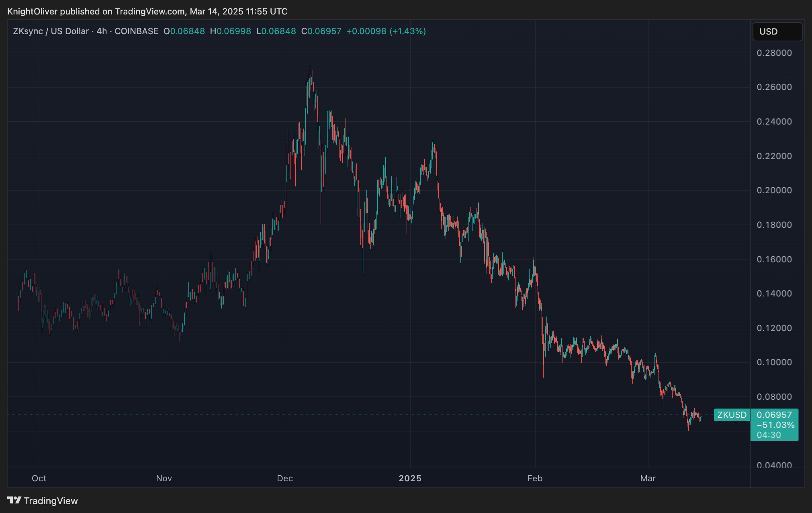Viewport: 812px width, 513px height.
Task: Click the −51.03% change badge
Action: [x=773, y=425]
